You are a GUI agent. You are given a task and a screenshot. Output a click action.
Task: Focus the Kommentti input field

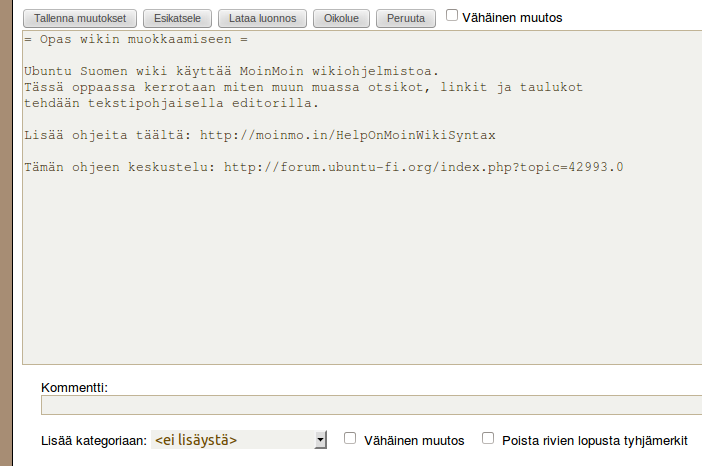coord(370,405)
